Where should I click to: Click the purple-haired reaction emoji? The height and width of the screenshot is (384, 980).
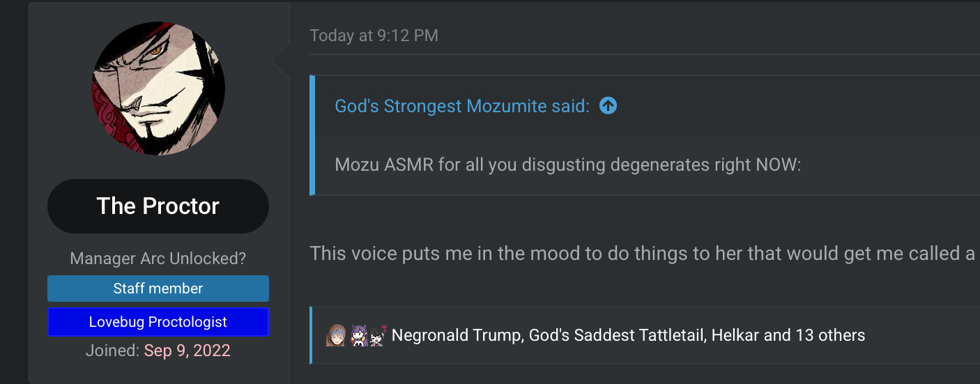(359, 336)
